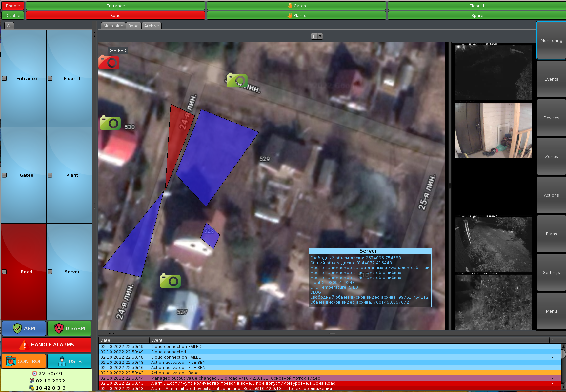The height and width of the screenshot is (392, 566).
Task: Click the ARM shield button
Action: coord(24,328)
